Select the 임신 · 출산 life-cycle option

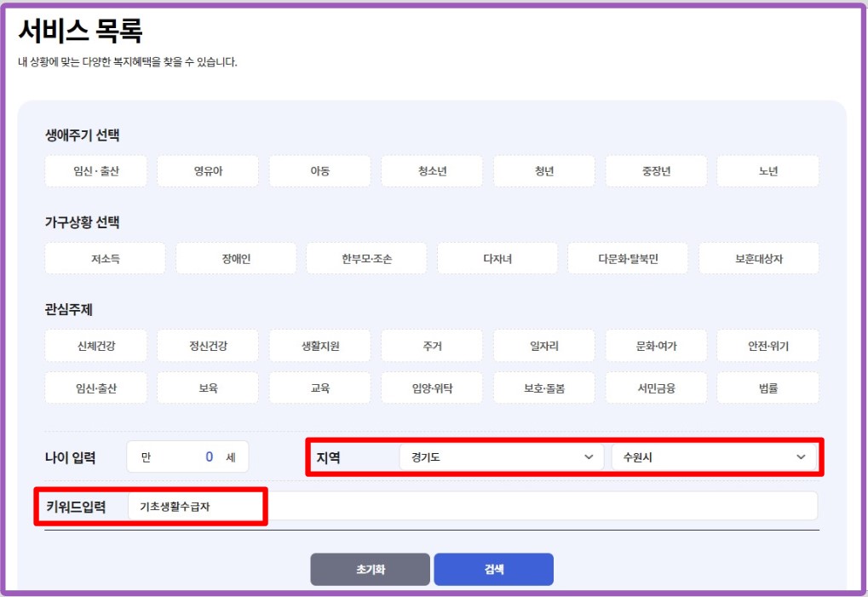[95, 171]
